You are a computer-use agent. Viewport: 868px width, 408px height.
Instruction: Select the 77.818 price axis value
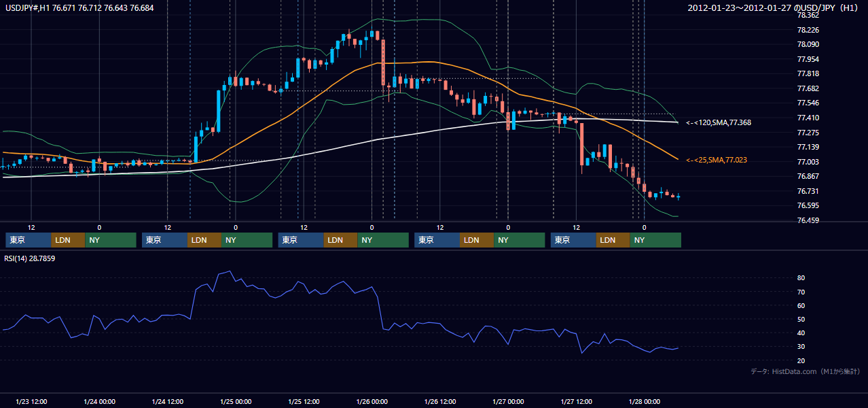coord(808,73)
